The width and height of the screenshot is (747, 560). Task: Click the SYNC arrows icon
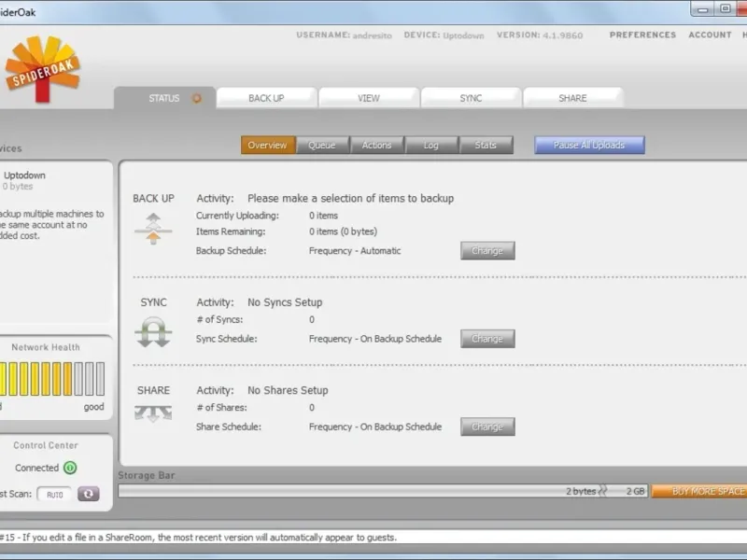[153, 332]
